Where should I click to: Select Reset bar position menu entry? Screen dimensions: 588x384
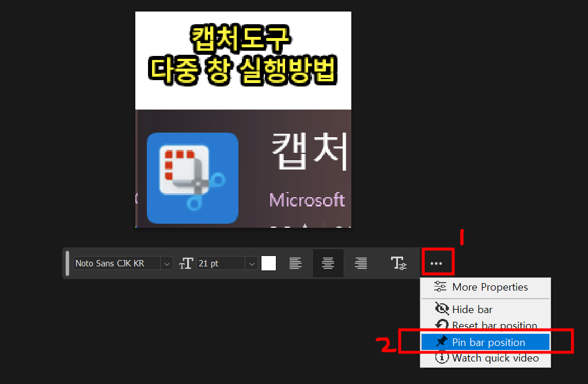point(485,325)
